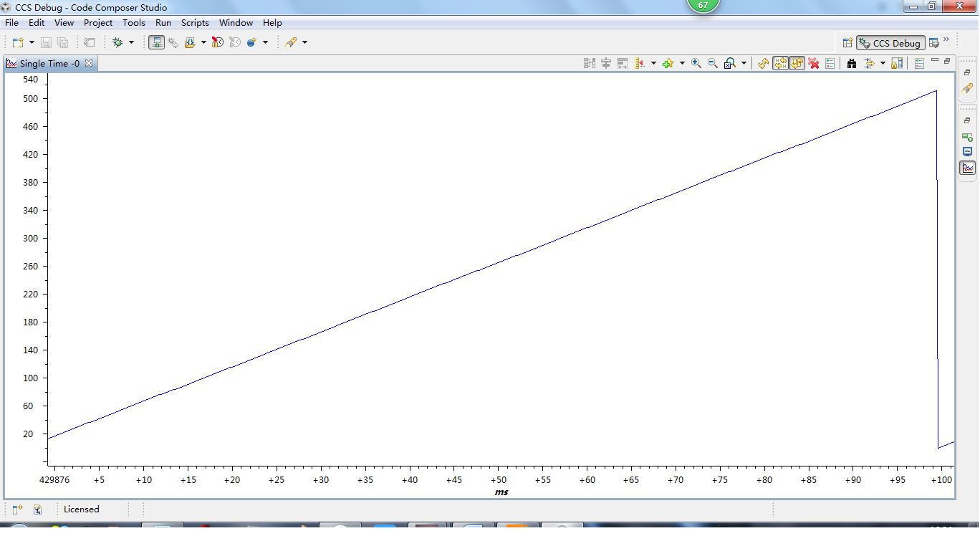
Task: Open the New dropdown arrow beside the new icon
Action: 32,43
